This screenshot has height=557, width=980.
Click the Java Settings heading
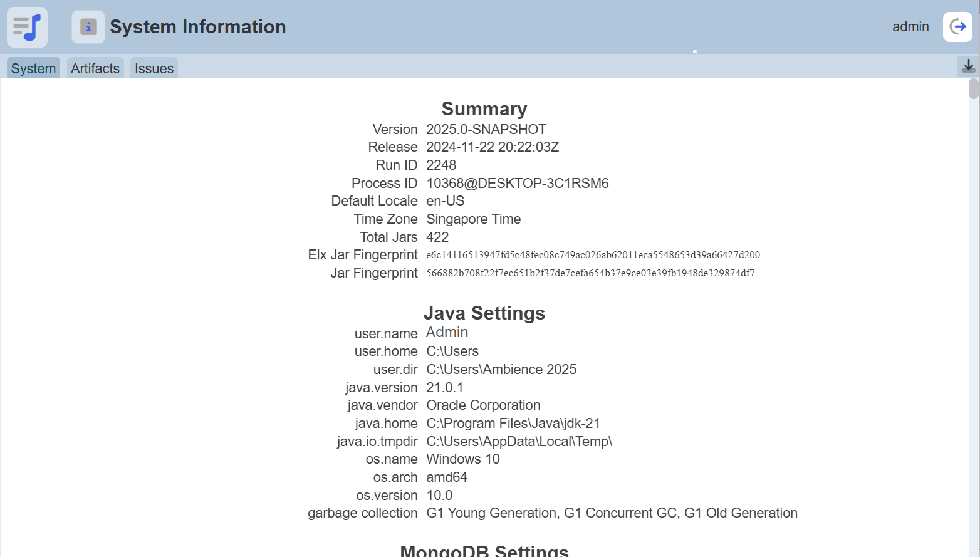click(x=484, y=313)
